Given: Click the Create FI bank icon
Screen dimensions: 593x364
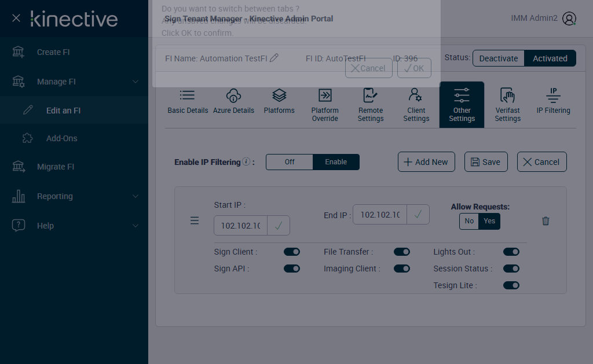Looking at the screenshot, I should pyautogui.click(x=18, y=52).
